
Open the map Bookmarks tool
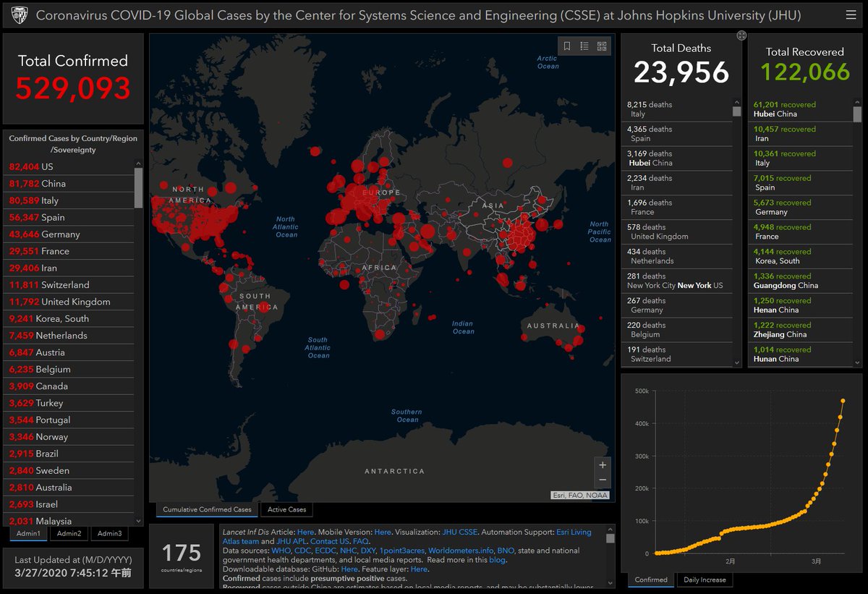pos(567,46)
